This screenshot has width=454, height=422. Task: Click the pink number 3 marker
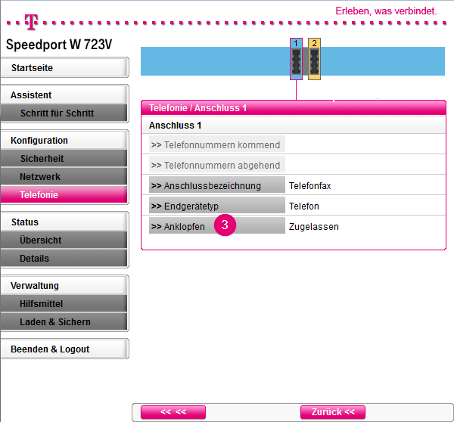pos(225,225)
